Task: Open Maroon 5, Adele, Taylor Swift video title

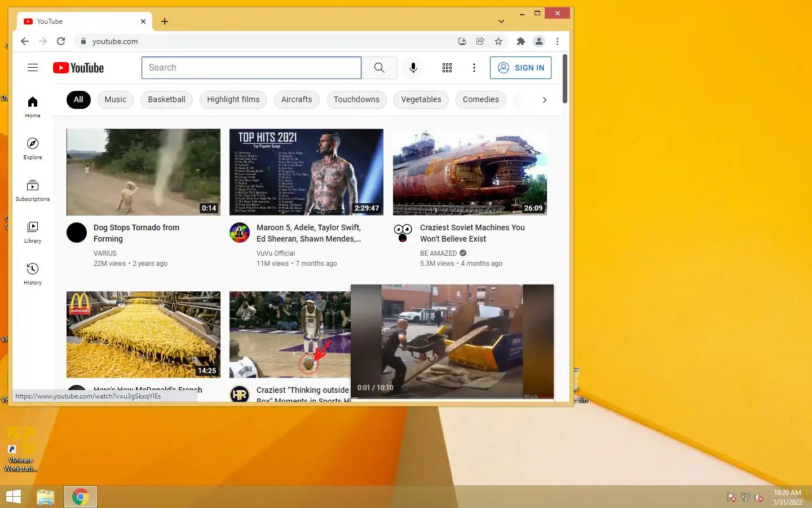Action: tap(309, 233)
